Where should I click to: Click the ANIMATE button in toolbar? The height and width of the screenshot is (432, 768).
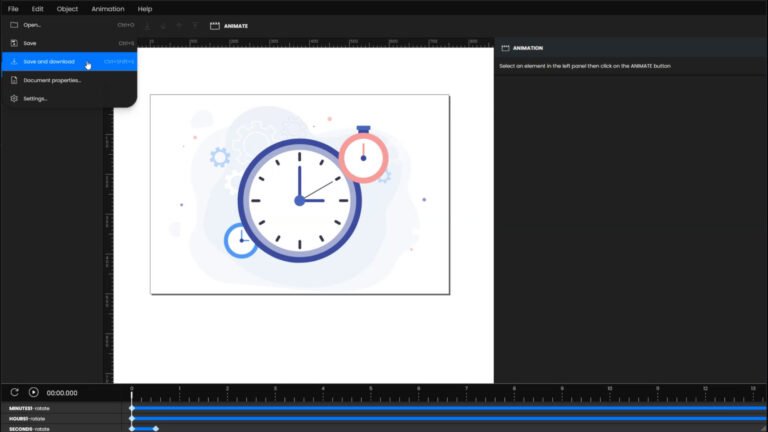pyautogui.click(x=236, y=25)
